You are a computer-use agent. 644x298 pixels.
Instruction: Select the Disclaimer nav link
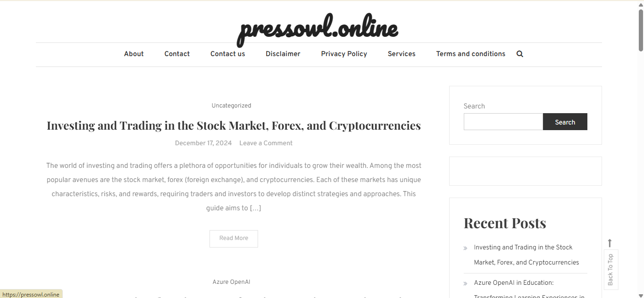(283, 54)
